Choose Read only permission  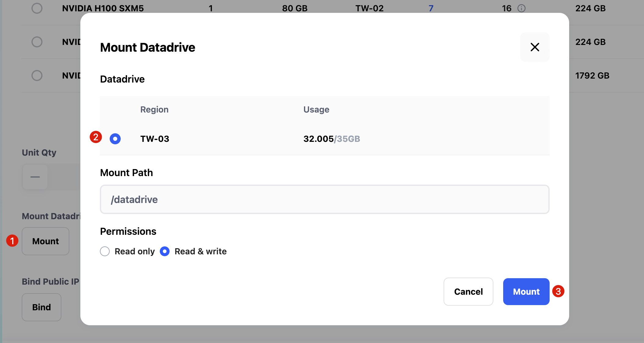click(x=105, y=251)
